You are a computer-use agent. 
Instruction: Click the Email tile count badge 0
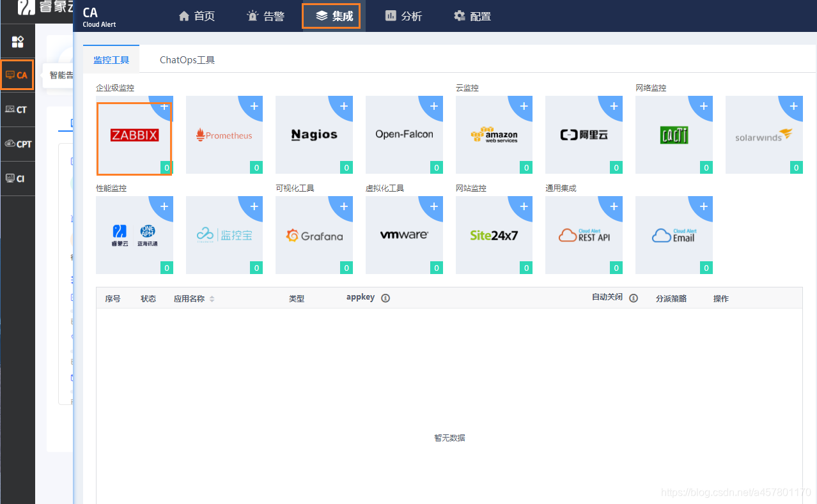point(706,268)
